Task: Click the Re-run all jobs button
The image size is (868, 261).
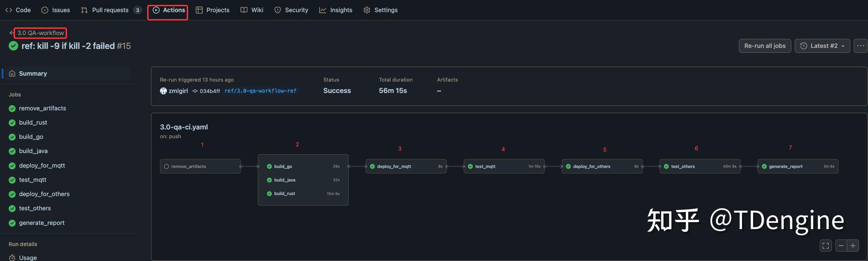Action: point(765,46)
